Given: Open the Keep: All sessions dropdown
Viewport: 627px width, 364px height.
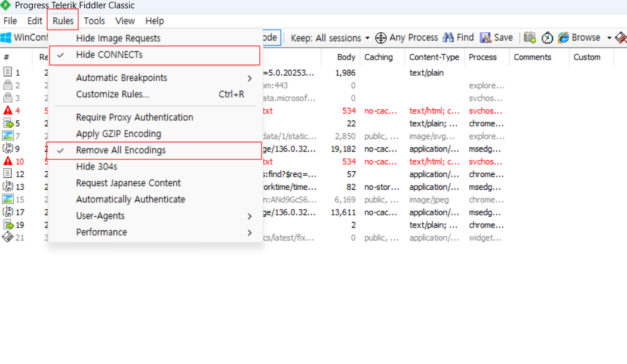Looking at the screenshot, I should 330,38.
